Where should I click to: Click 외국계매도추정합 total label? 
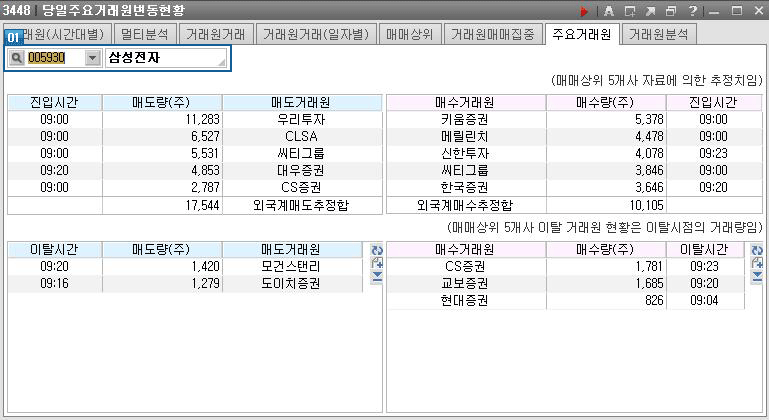(301, 205)
